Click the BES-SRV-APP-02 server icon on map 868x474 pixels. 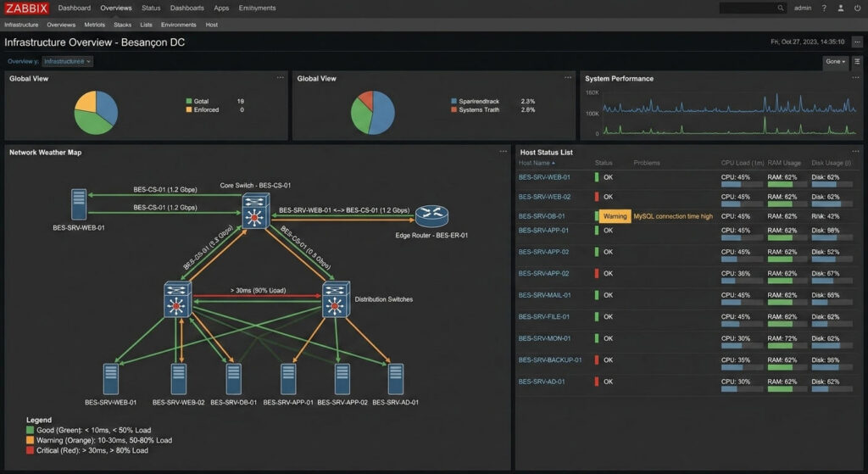(x=342, y=379)
